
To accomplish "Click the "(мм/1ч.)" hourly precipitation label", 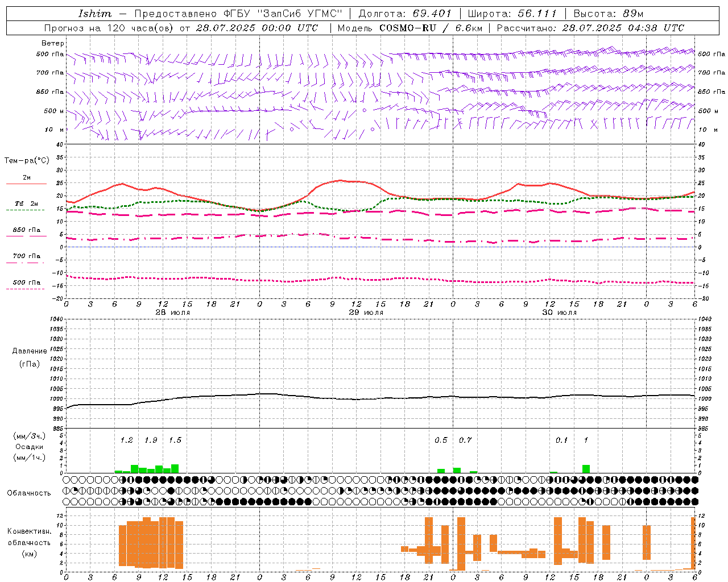I will [30, 458].
